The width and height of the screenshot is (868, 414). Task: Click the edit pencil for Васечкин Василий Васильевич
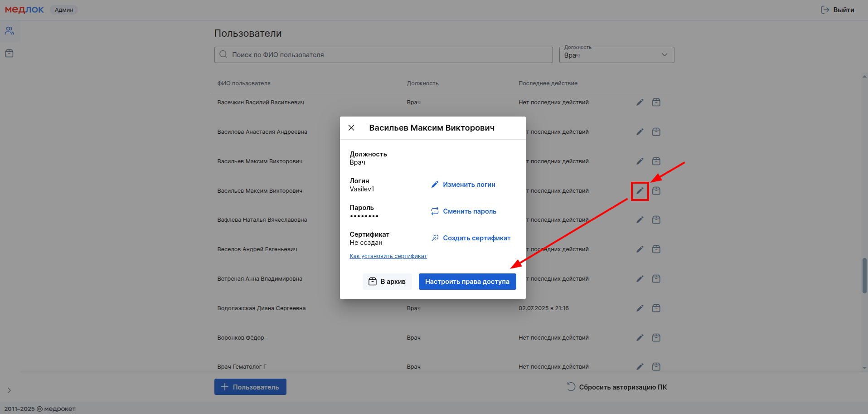640,102
